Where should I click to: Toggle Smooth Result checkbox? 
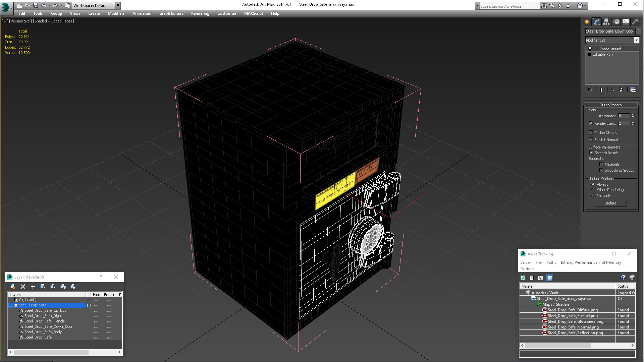(591, 153)
